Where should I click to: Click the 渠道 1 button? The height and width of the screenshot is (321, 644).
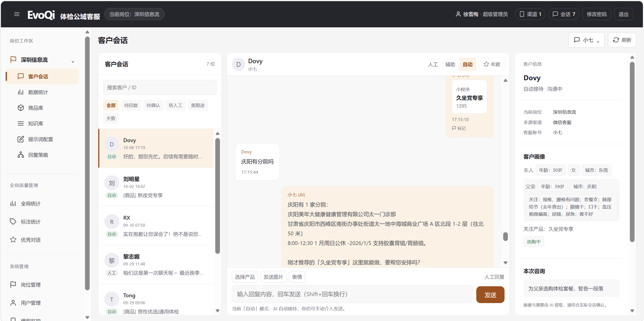click(530, 14)
